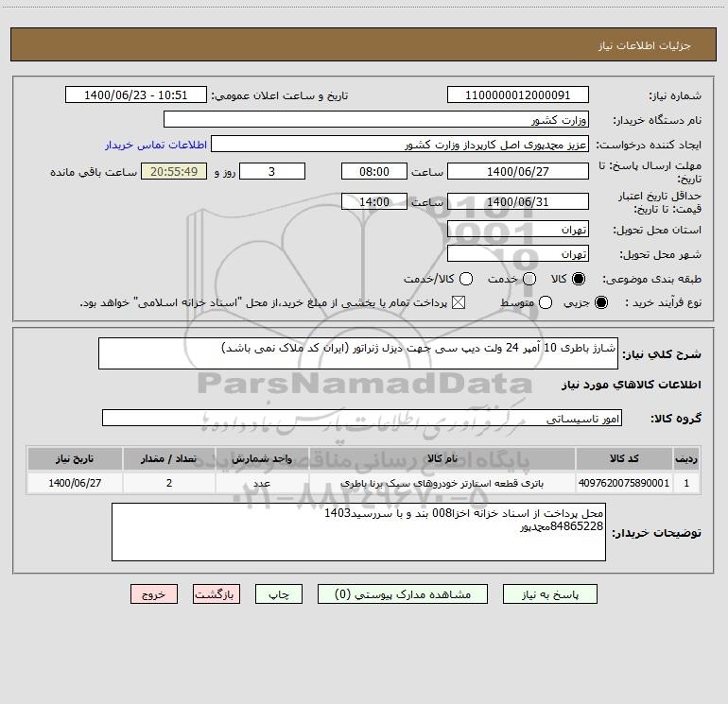Image resolution: width=728 pixels, height=704 pixels.
Task: Select the جزیی purchase type radio
Action: coord(601,302)
